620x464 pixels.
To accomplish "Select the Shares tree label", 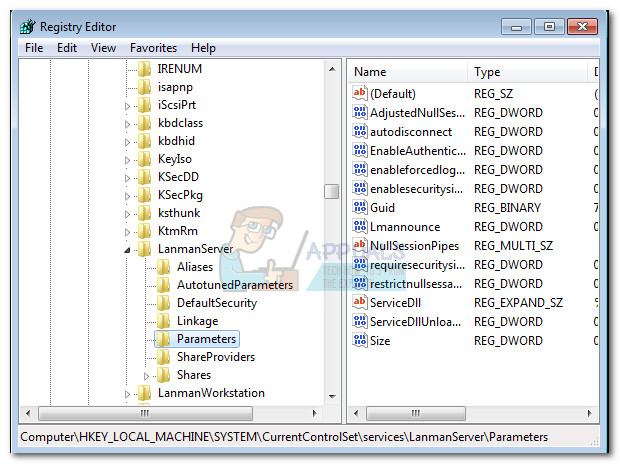I will point(194,375).
